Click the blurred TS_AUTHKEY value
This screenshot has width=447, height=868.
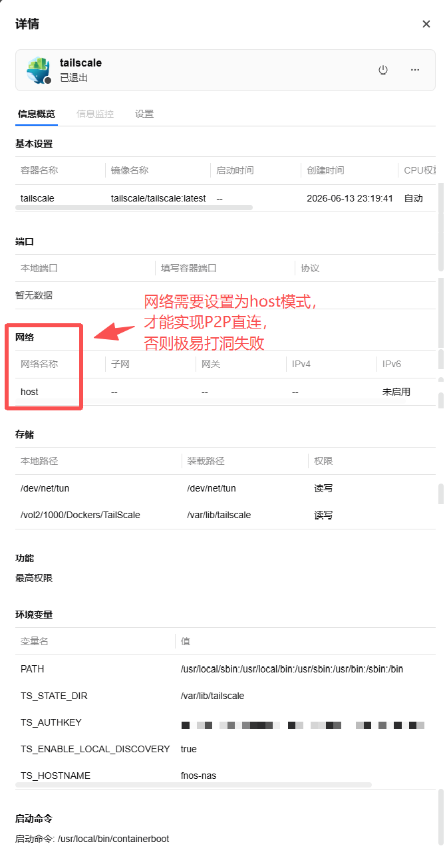(303, 724)
